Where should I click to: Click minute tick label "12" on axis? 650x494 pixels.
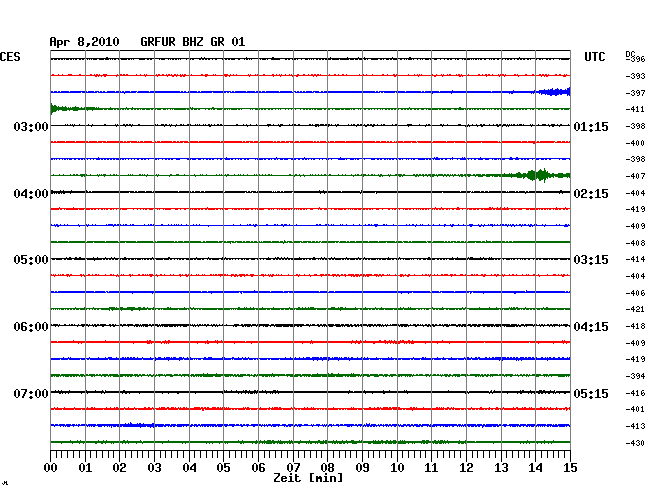[x=466, y=467]
